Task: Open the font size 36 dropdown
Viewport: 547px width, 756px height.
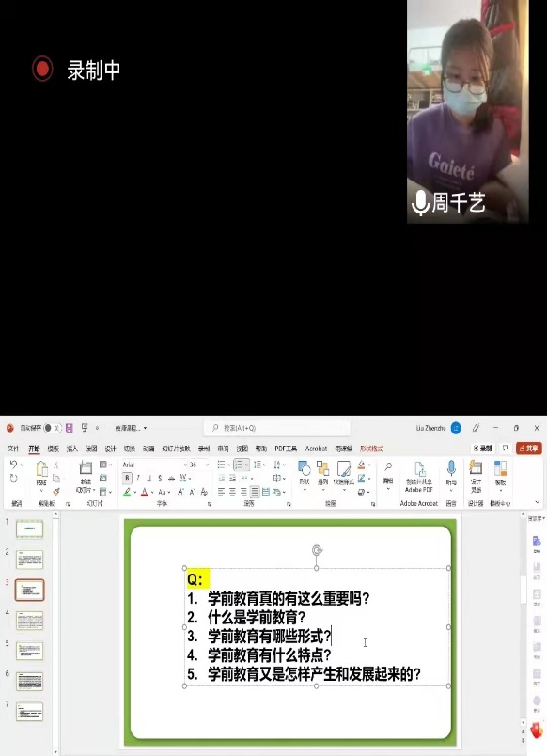Action: (199, 465)
